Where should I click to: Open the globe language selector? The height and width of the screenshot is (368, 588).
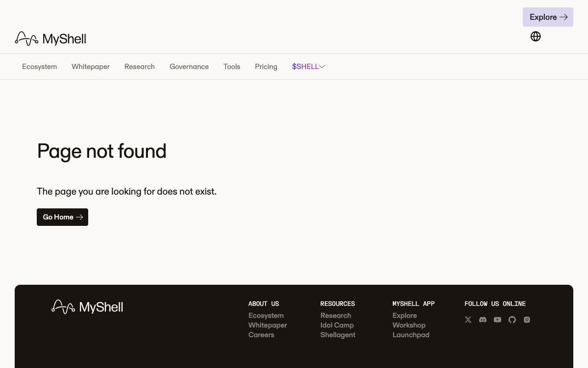(536, 36)
